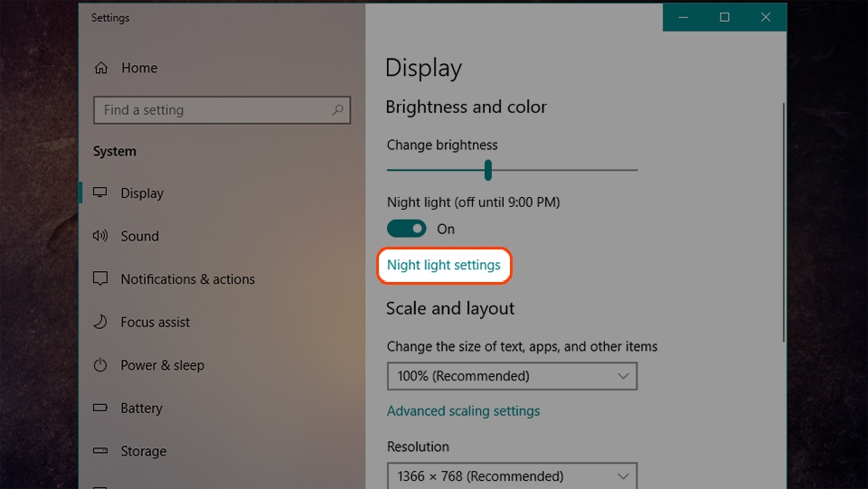Viewport: 868px width, 489px height.
Task: Open the Battery settings category
Action: pyautogui.click(x=141, y=409)
